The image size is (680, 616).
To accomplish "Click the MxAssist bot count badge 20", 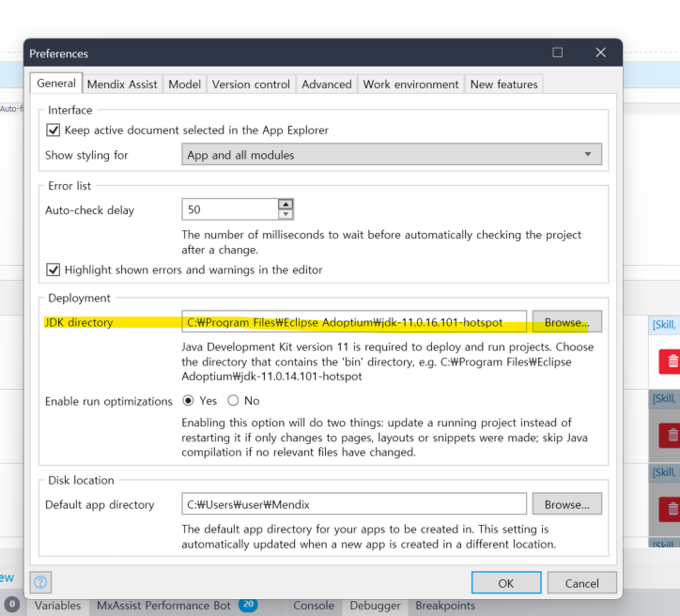I will click(249, 605).
